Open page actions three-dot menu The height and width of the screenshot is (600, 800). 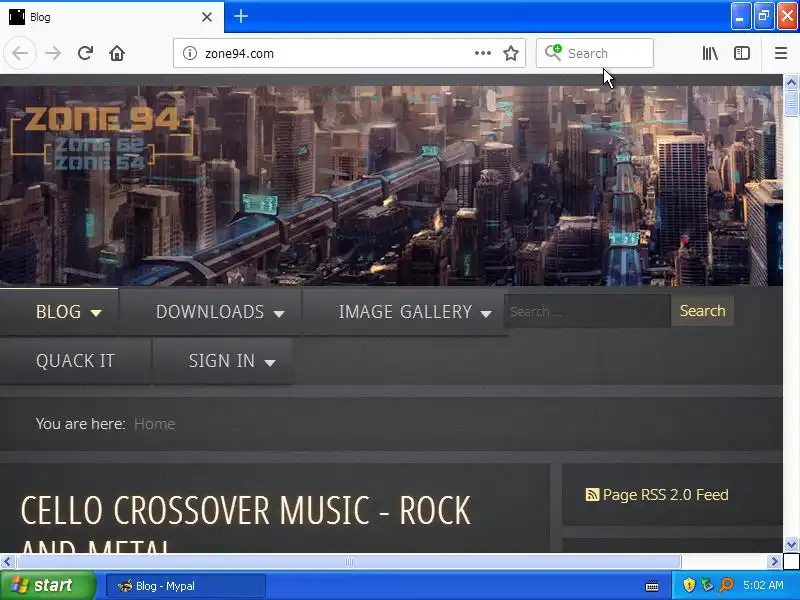[x=483, y=53]
